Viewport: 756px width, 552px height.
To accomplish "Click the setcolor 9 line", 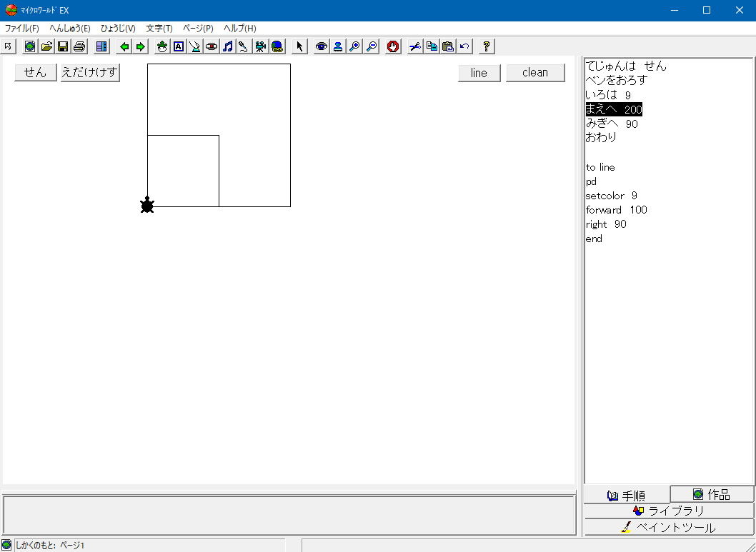I will tap(612, 196).
